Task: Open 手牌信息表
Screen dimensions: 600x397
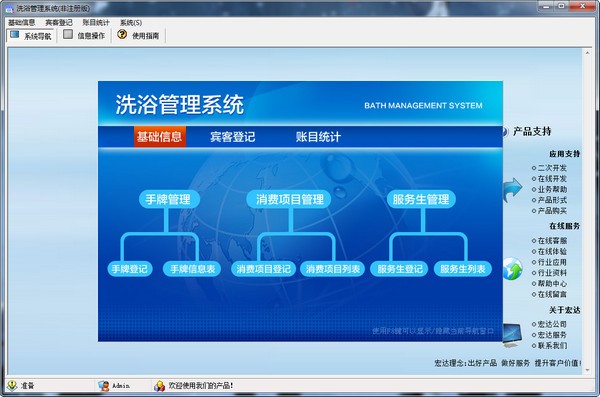Action: [x=192, y=269]
